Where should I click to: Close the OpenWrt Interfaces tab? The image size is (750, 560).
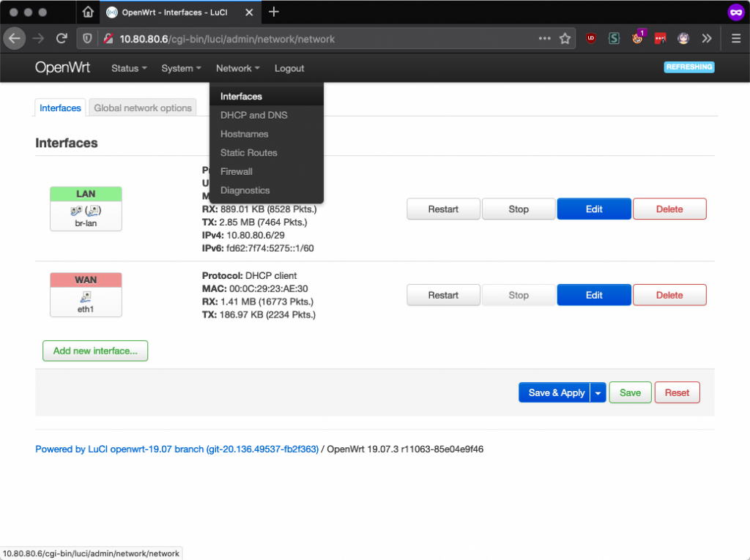[x=249, y=12]
